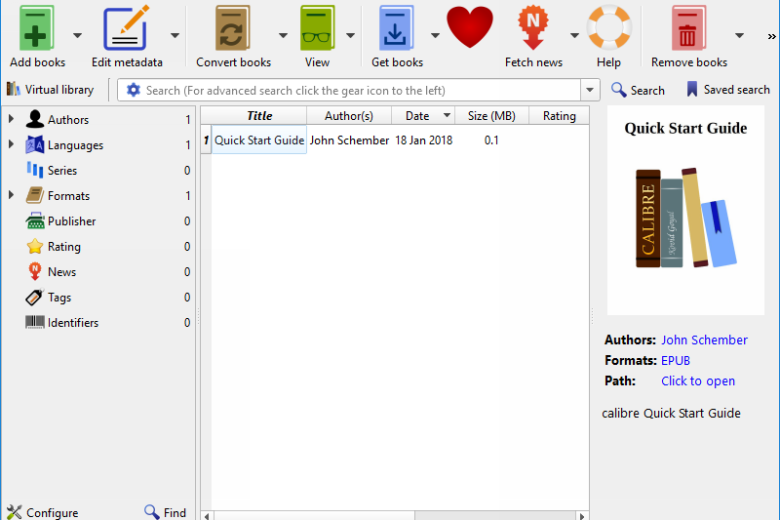Expand the Languages tree node

point(11,144)
